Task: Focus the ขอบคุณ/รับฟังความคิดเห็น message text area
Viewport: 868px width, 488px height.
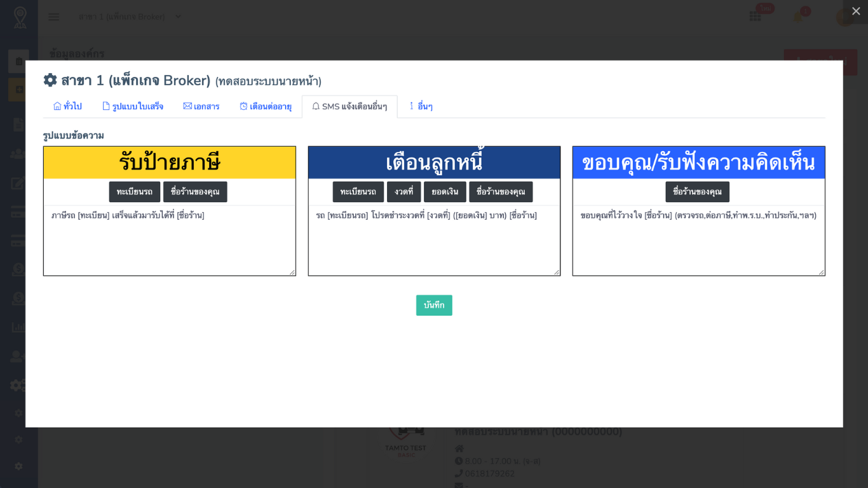Action: pos(699,240)
